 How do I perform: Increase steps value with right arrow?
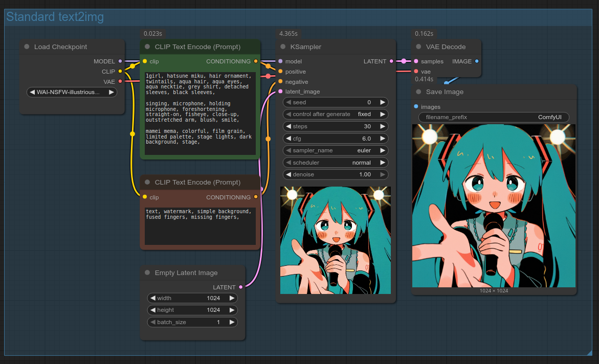(382, 126)
